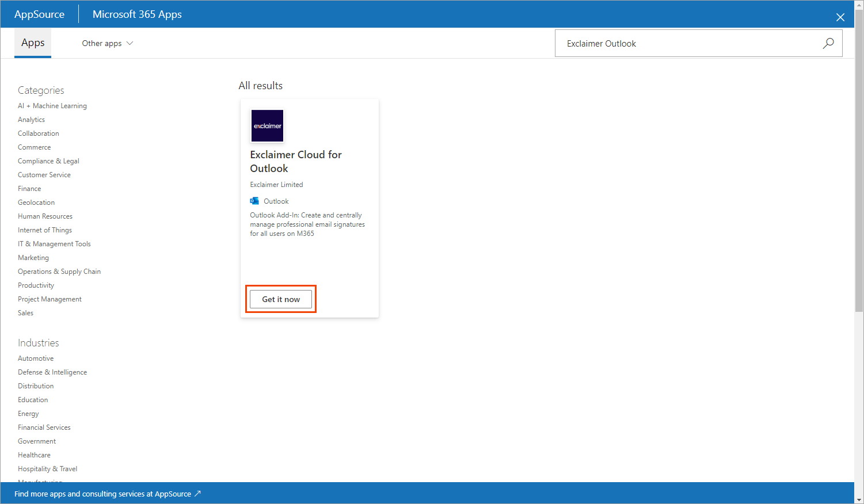The image size is (864, 504).
Task: Filter by Customer Service category
Action: (44, 175)
